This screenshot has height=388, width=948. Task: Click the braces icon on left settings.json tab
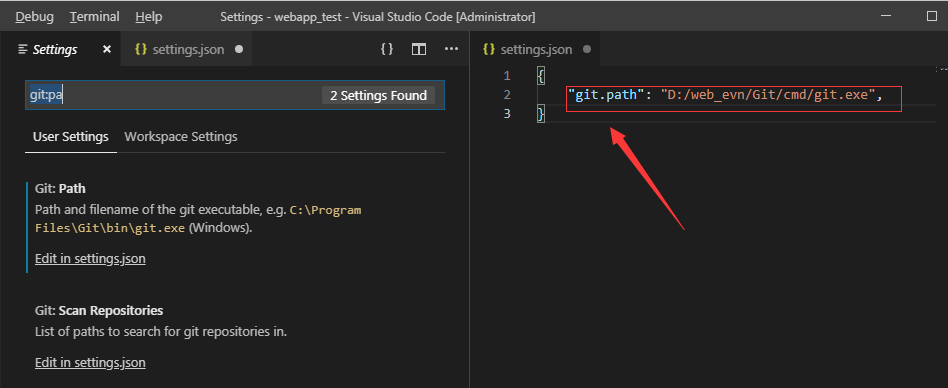tap(141, 49)
